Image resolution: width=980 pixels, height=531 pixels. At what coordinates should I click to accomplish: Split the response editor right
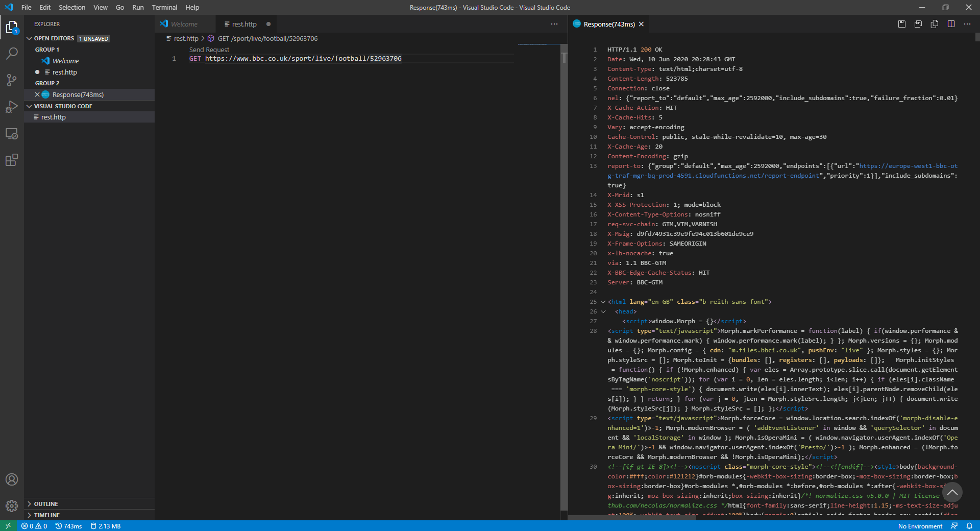pos(951,24)
